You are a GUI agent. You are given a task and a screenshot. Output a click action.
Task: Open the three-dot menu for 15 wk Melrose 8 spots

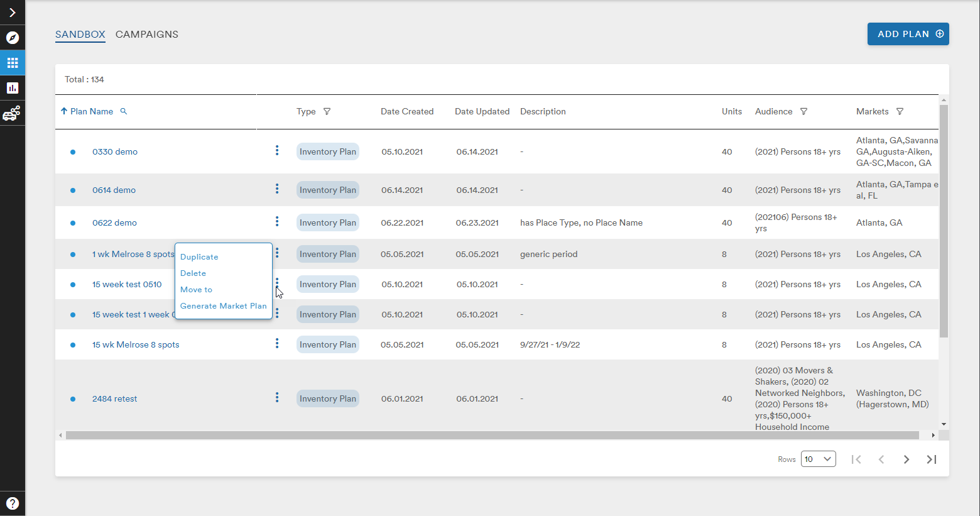[277, 344]
